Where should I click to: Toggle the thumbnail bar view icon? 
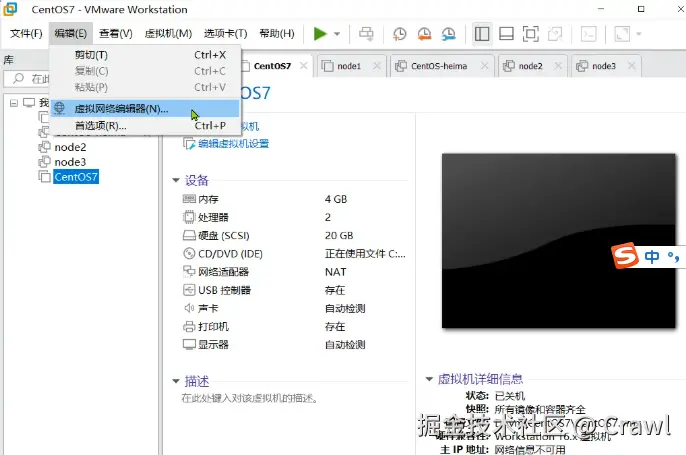[506, 34]
